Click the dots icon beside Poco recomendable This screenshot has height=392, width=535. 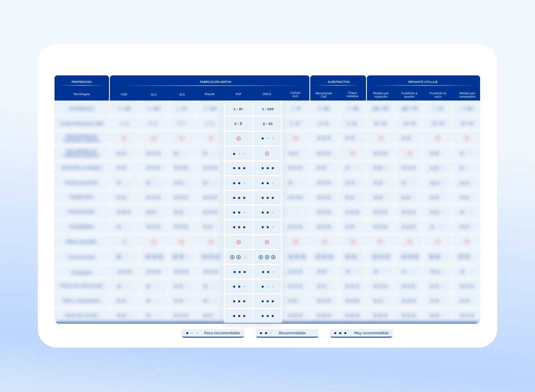[192, 333]
